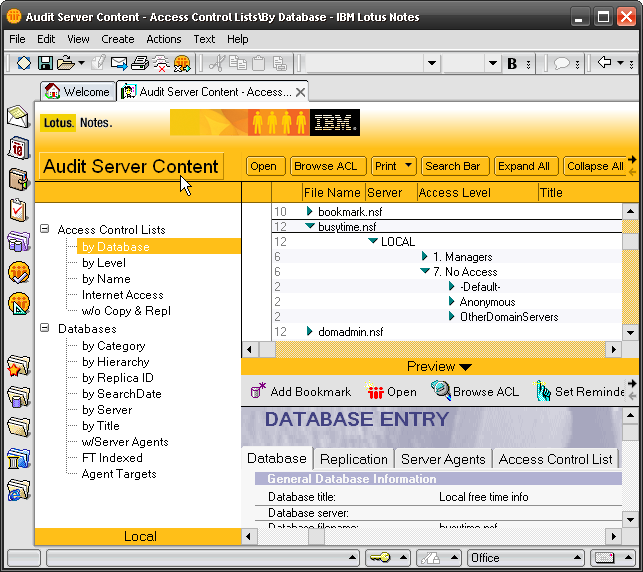
Task: Open Calendar bookmark icon in sidebar
Action: click(18, 148)
